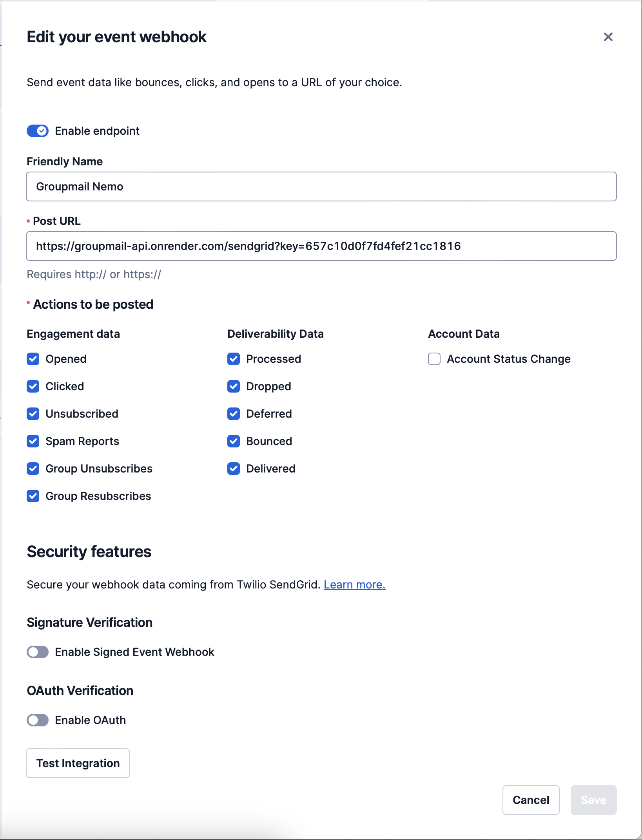Screen dimensions: 642x840
Task: Uncheck the Clicked checkbox
Action: pos(33,386)
